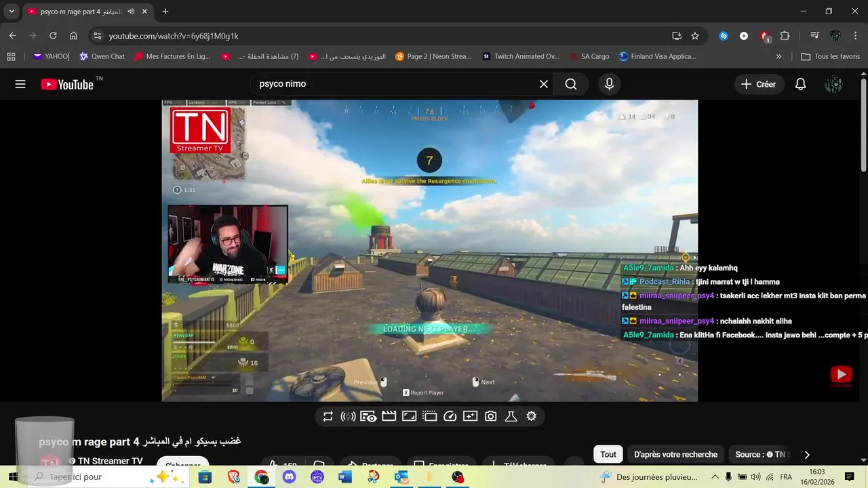Open the SA Cargo bookmark
Viewport: 868px width, 488px height.
pyautogui.click(x=589, y=56)
